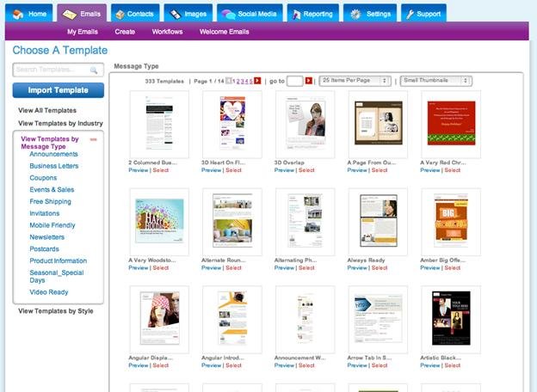Select the A Very Woodsto... template
Screen dimensions: 537x392
(x=161, y=268)
